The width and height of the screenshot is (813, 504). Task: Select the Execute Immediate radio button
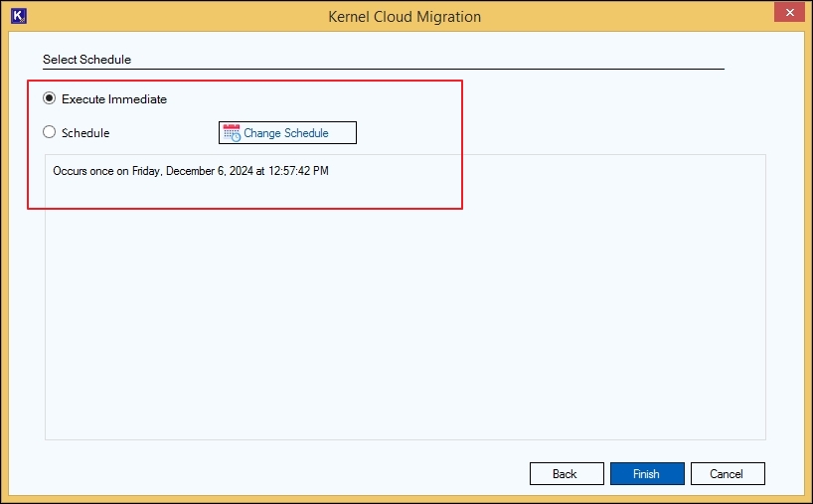(x=50, y=98)
